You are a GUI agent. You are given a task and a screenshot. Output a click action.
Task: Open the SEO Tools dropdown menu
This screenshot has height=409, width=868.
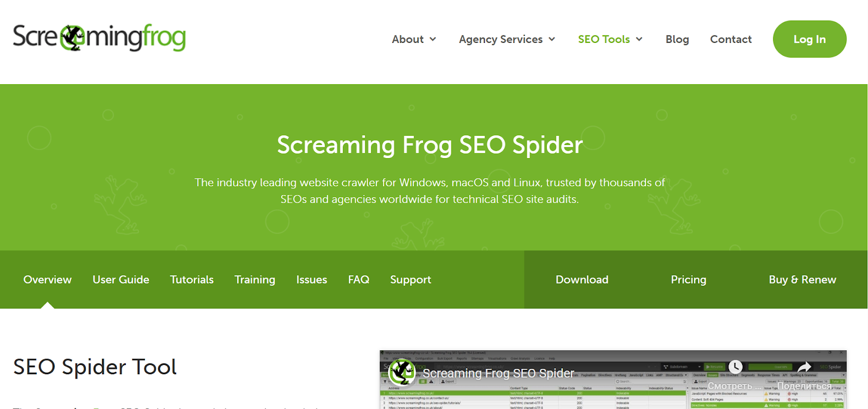(x=610, y=39)
